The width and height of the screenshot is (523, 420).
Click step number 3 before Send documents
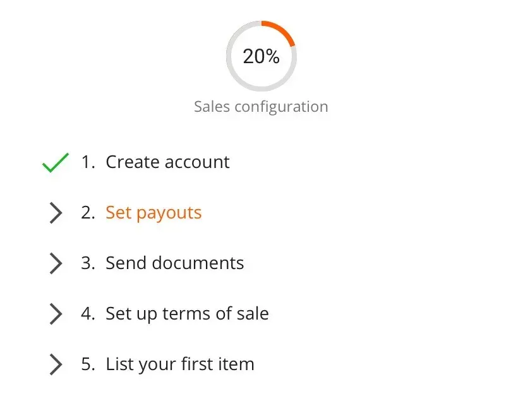pos(88,263)
